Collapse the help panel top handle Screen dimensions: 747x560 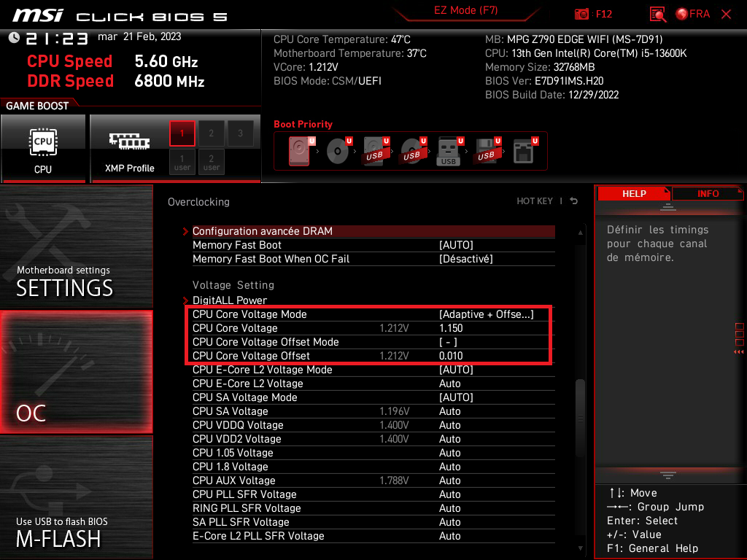coord(668,207)
